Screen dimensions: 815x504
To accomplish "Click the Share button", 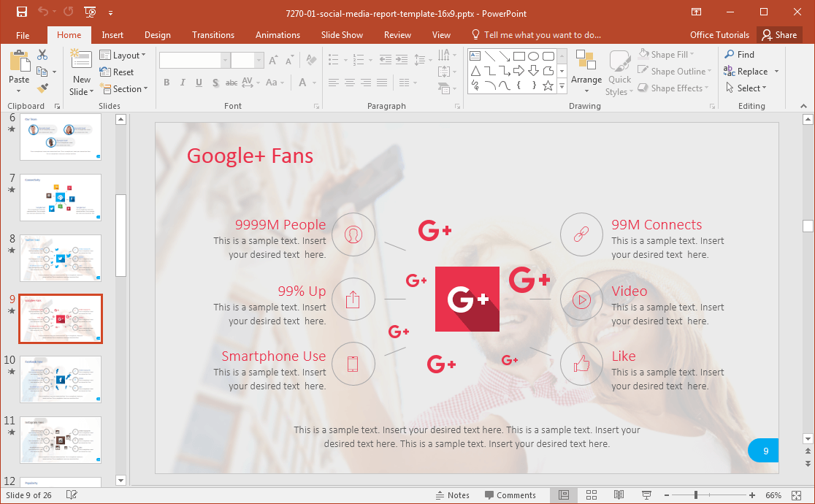I will 778,35.
